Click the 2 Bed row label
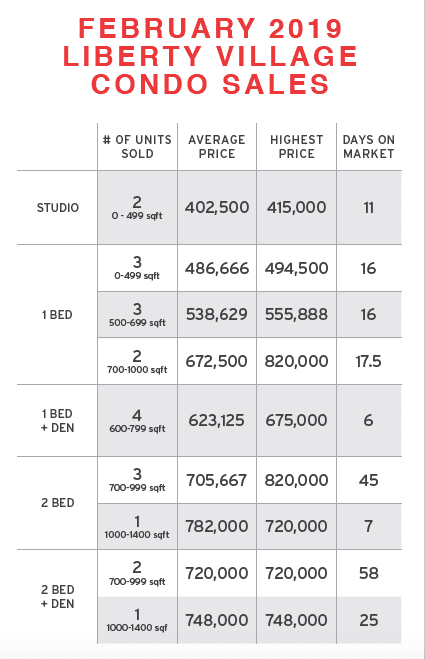 tap(58, 503)
